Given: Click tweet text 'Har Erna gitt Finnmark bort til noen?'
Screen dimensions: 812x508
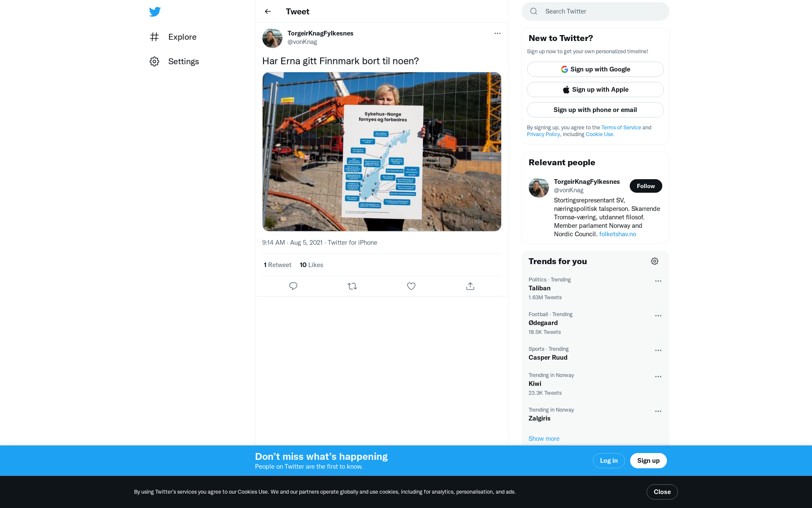Looking at the screenshot, I should [340, 61].
